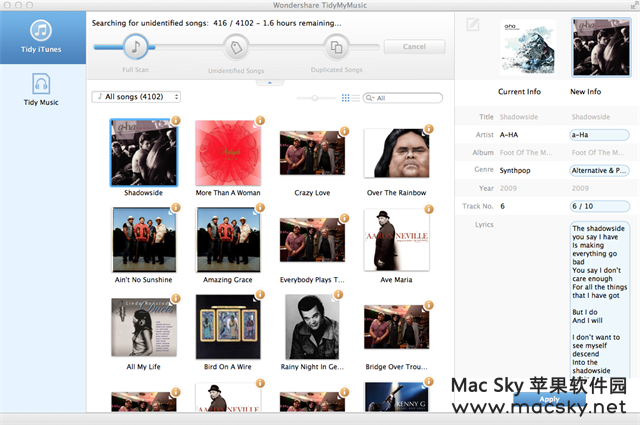Collapse the scan progress panel arrow
The width and height of the screenshot is (640, 425).
(269, 82)
